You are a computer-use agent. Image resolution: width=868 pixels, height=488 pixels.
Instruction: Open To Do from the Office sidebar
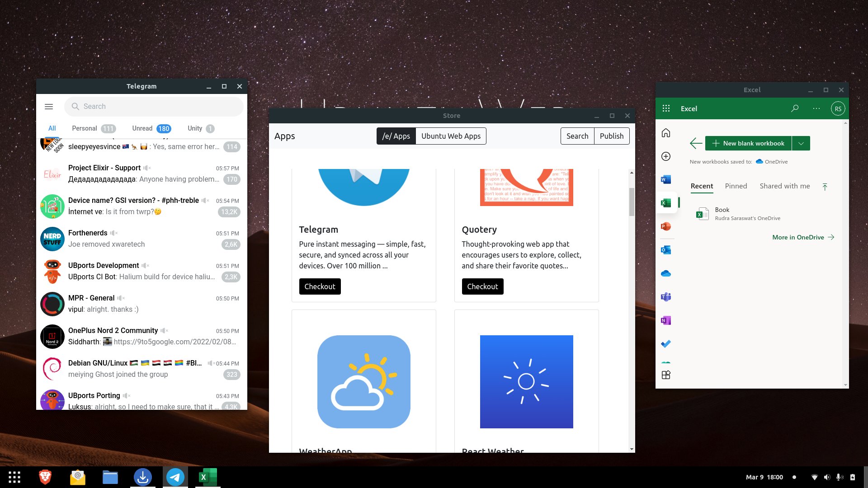pos(666,344)
